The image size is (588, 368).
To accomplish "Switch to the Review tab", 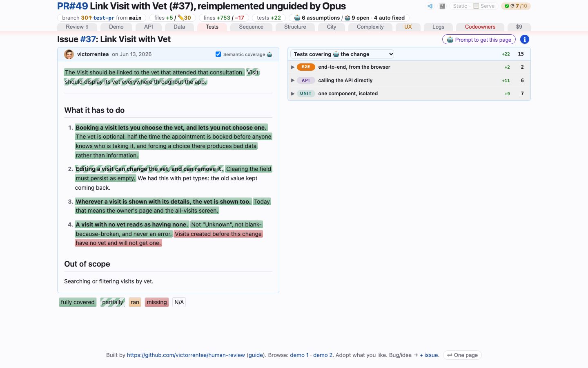I will click(77, 27).
